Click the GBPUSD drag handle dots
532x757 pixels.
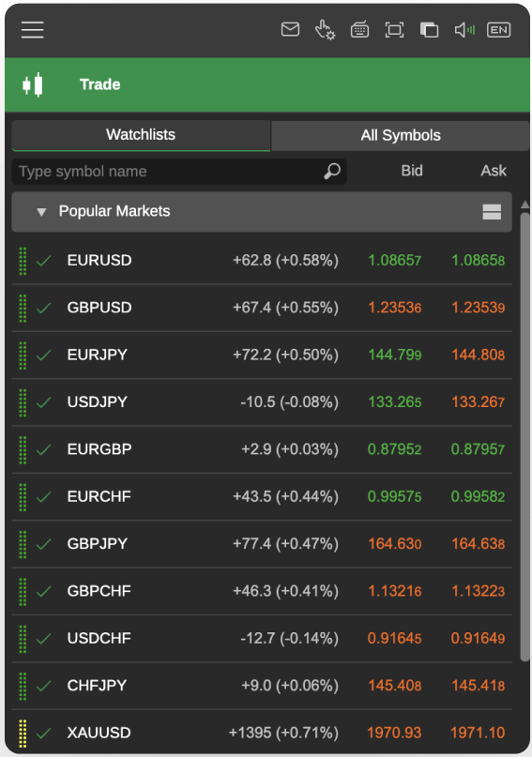pos(23,308)
